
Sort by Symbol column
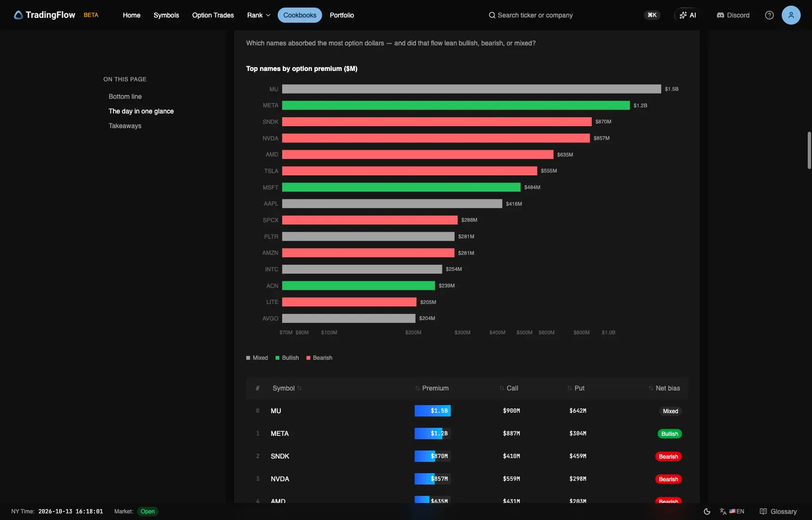coord(287,388)
